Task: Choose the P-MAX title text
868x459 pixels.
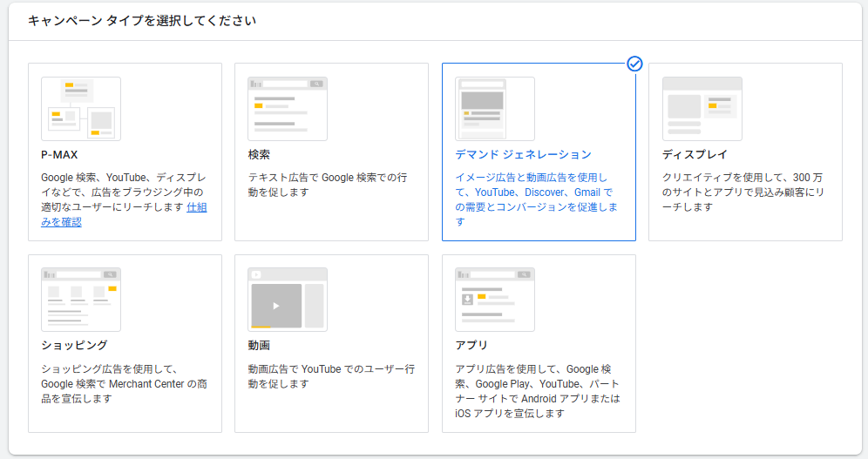Action: click(x=59, y=155)
